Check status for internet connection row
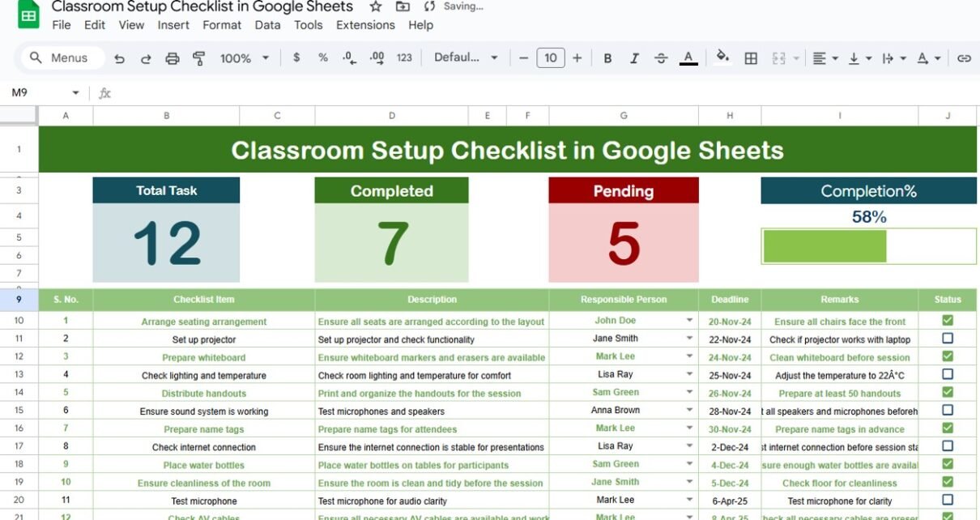The width and height of the screenshot is (980, 520). tap(948, 445)
